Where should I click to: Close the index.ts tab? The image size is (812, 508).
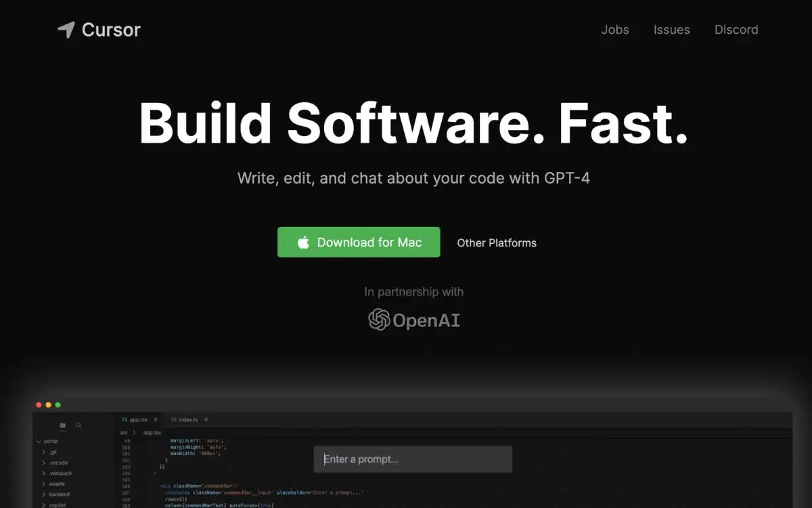tap(206, 420)
